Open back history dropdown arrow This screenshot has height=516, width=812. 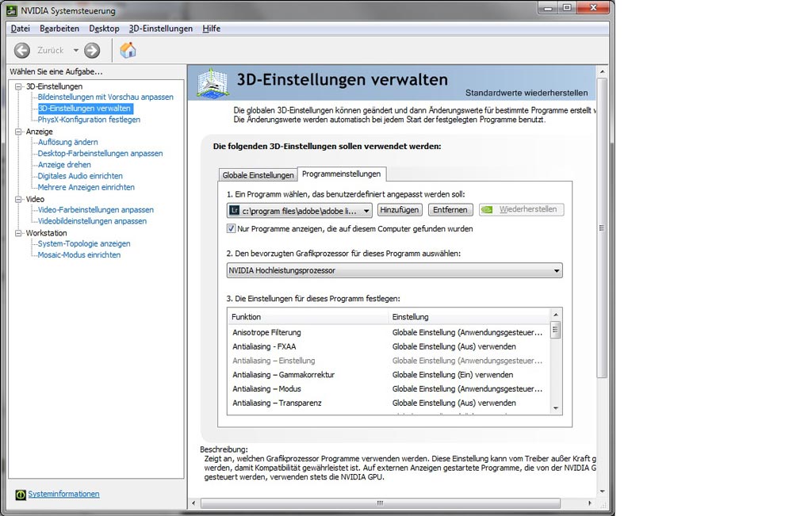click(75, 50)
